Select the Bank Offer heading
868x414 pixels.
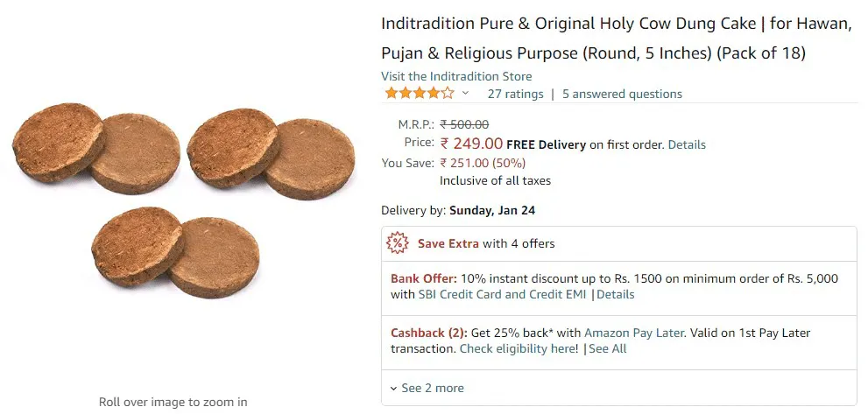[x=424, y=278]
